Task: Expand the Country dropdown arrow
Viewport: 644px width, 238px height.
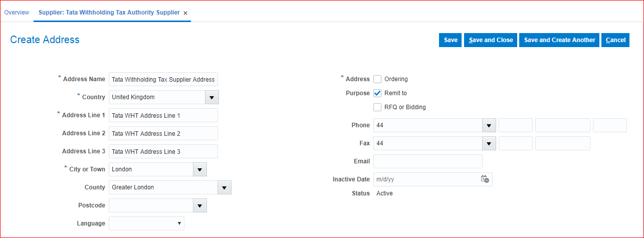Action: click(212, 97)
